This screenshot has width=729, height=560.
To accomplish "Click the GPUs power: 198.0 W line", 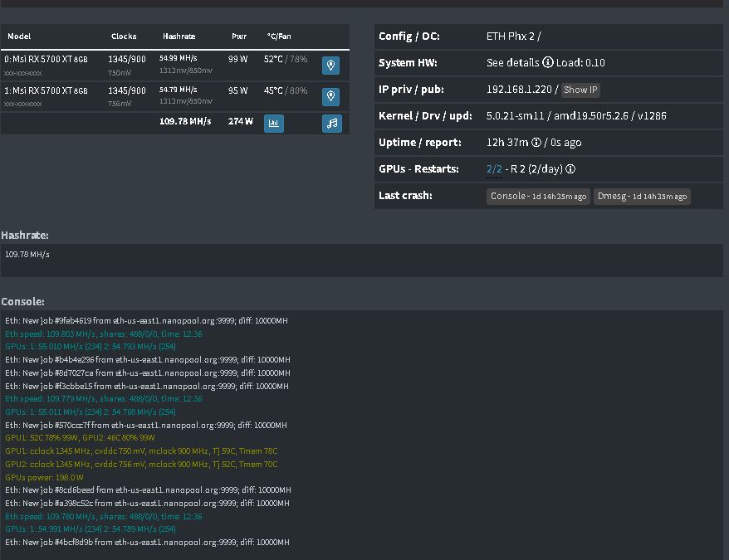I will 44,477.
